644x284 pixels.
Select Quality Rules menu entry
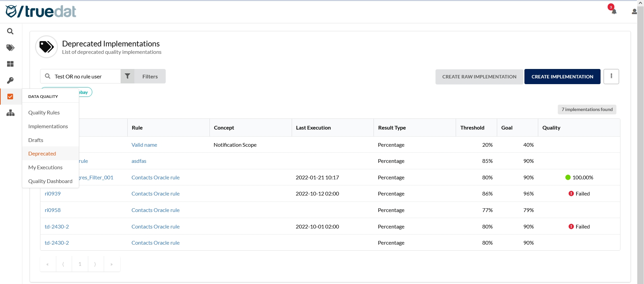(44, 112)
